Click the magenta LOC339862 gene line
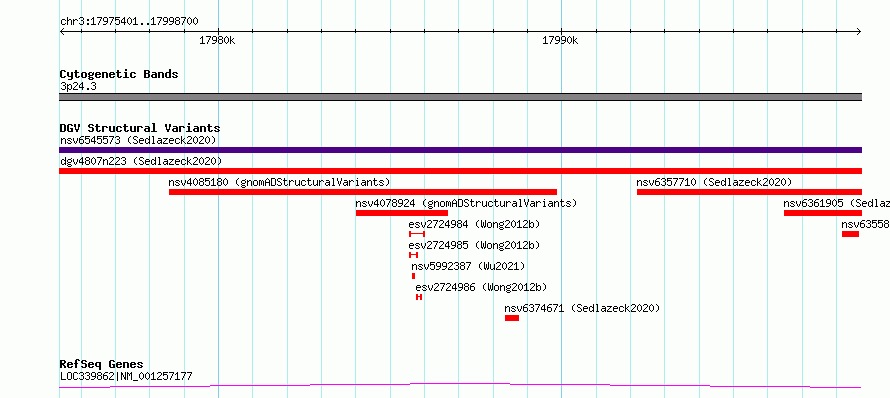This screenshot has height=398, width=890. 460,386
